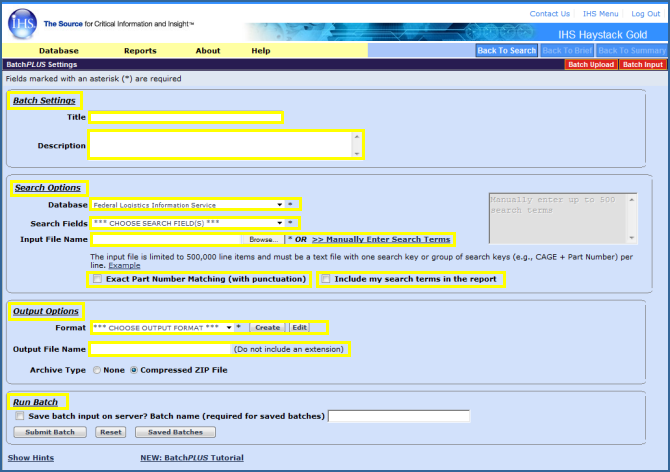Click the Output Options heading link
The width and height of the screenshot is (670, 472).
click(46, 311)
